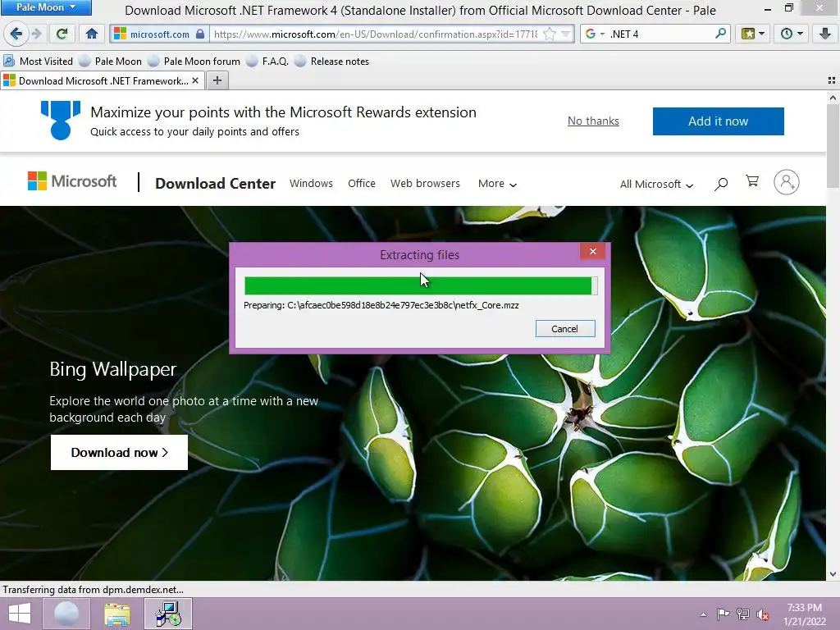Open the Pale Moon application menu
This screenshot has height=630, width=840.
46,7
